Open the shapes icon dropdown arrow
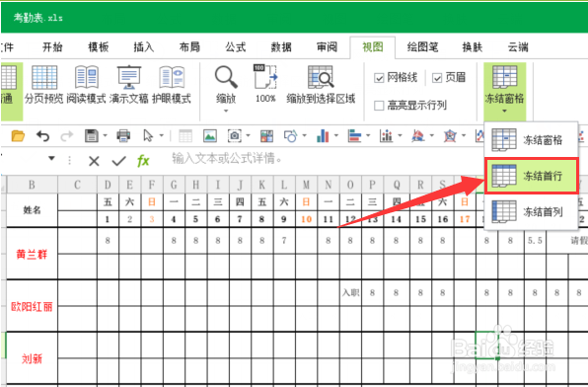 [304, 135]
